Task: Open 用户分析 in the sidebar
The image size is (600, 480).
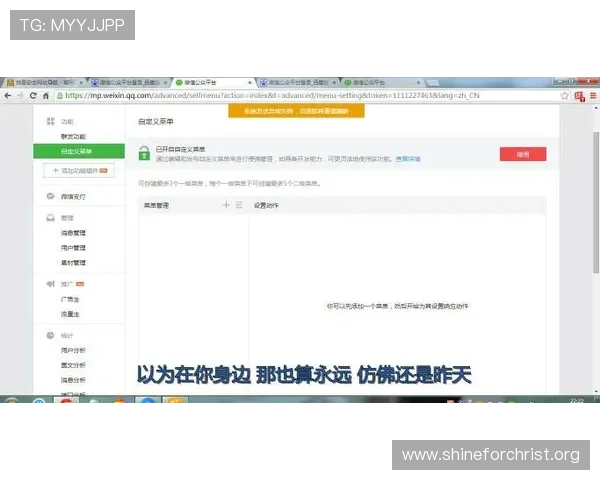Action: 73,350
